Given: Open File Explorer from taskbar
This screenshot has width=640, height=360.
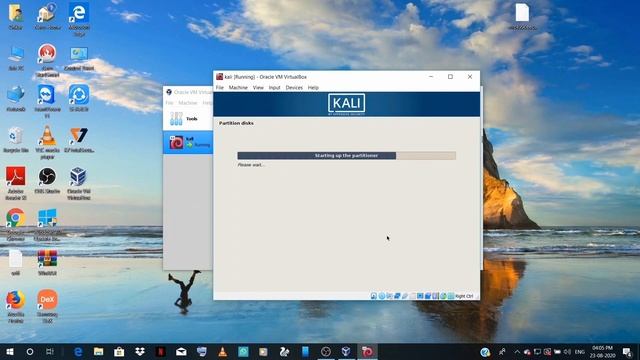Looking at the screenshot, I should [98, 351].
